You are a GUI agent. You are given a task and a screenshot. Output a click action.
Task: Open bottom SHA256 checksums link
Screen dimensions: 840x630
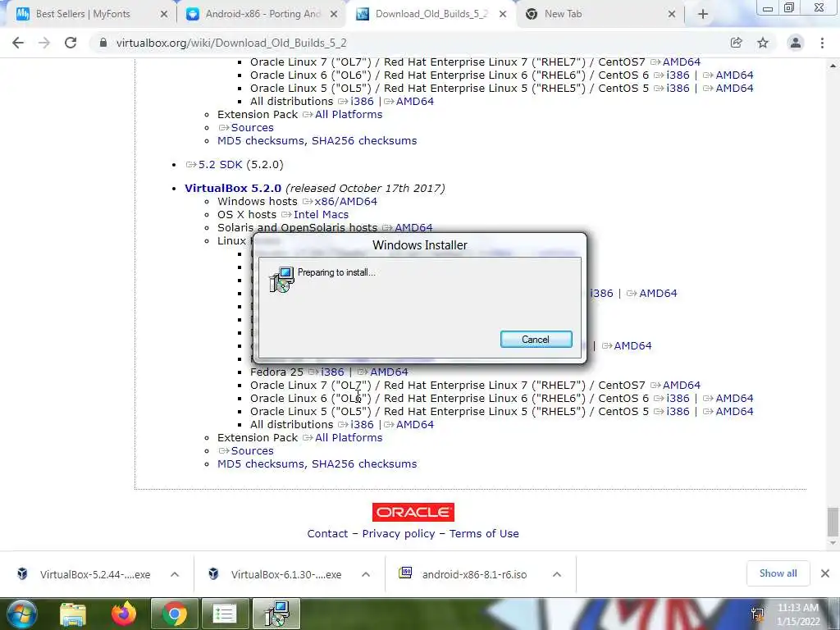click(364, 464)
